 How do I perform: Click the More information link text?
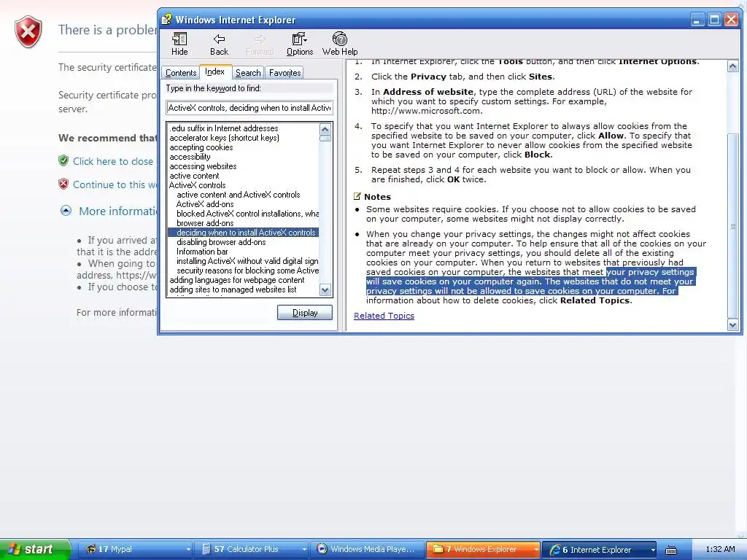point(117,211)
